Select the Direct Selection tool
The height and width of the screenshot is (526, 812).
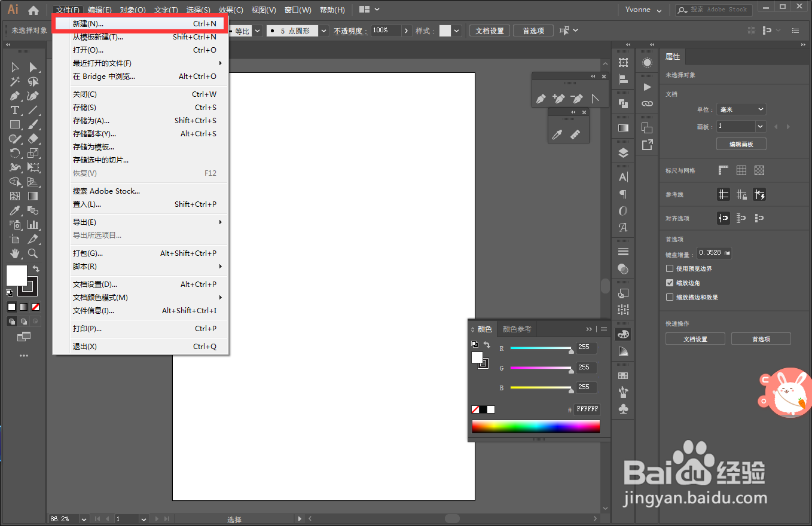33,67
